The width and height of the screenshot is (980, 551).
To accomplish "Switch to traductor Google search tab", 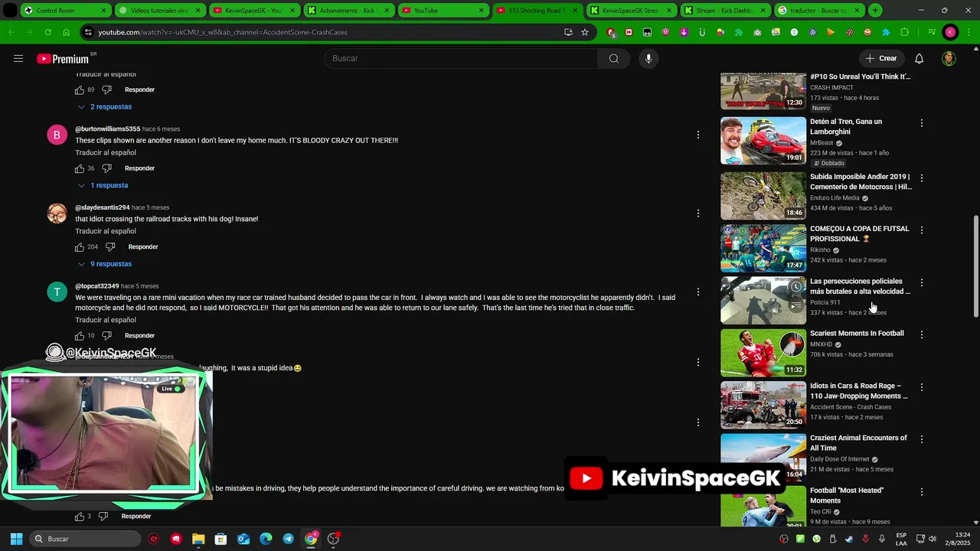I will [818, 11].
